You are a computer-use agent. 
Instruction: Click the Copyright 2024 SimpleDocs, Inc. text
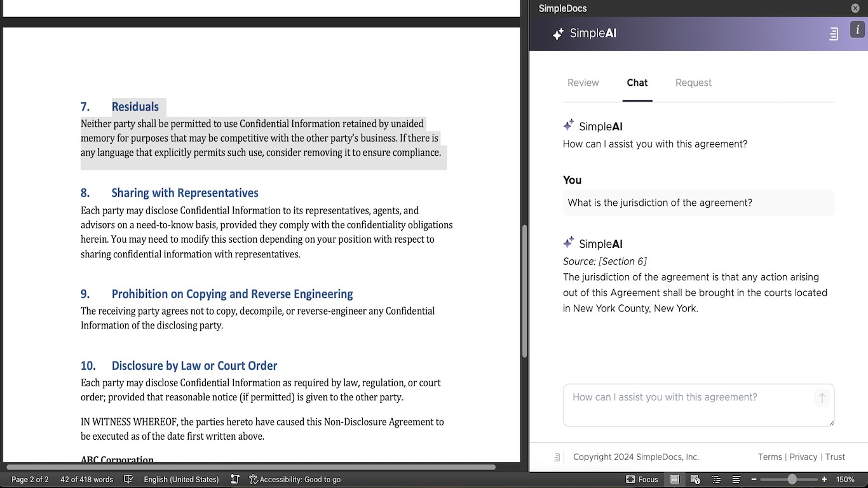(636, 457)
